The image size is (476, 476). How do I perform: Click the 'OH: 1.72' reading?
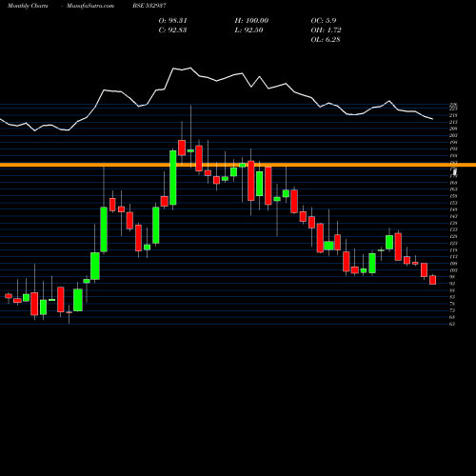[x=326, y=30]
